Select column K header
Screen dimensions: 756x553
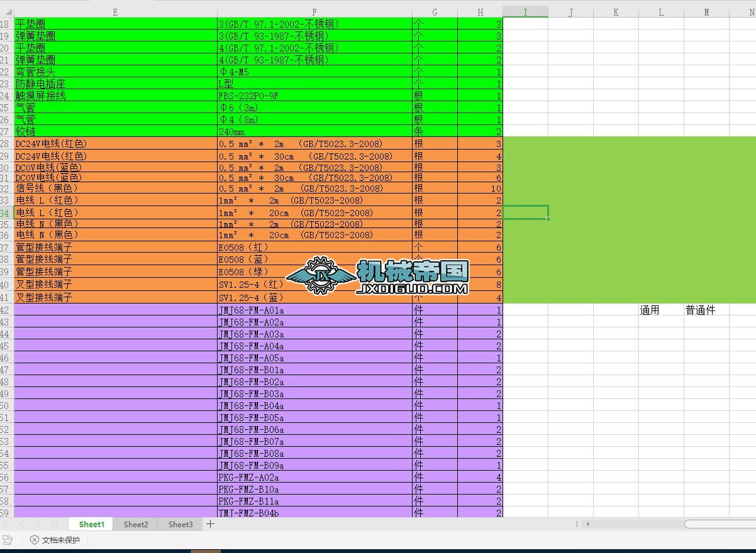pyautogui.click(x=616, y=12)
